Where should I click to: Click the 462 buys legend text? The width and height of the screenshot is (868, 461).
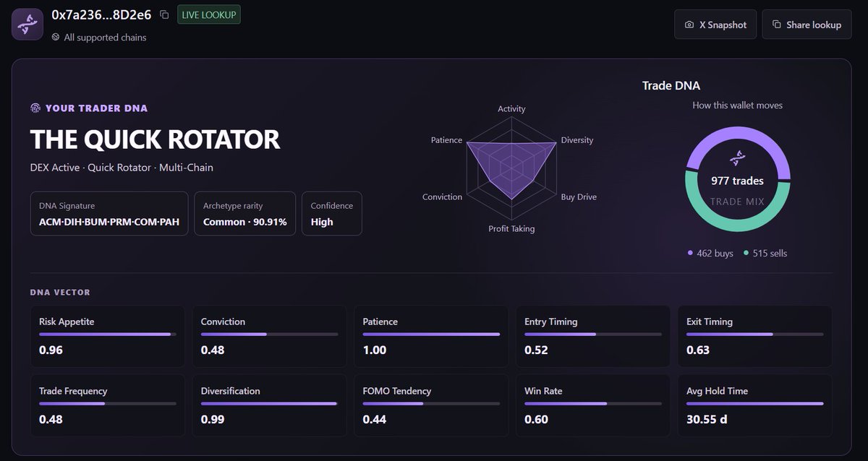click(x=715, y=254)
